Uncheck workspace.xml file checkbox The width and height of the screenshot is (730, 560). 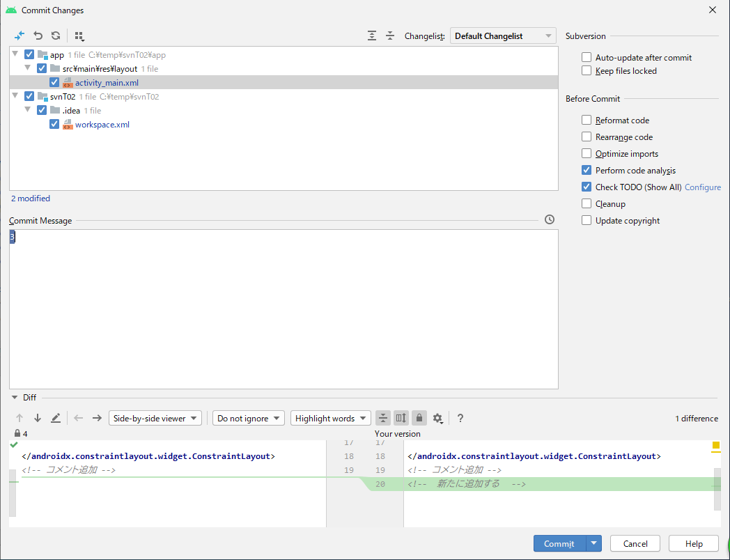click(x=54, y=125)
